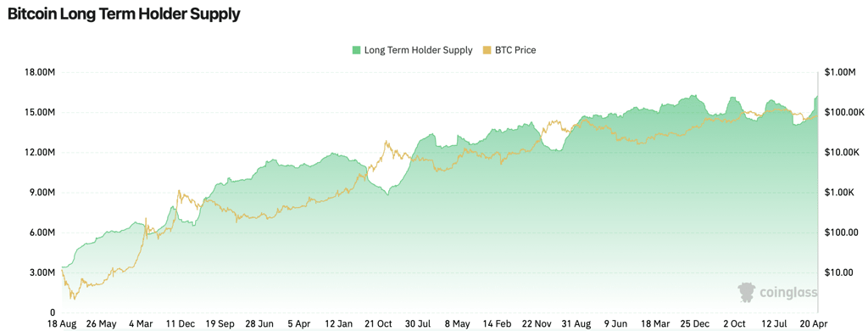868x331 pixels.
Task: Click the $100.00K right axis label
Action: click(x=844, y=113)
